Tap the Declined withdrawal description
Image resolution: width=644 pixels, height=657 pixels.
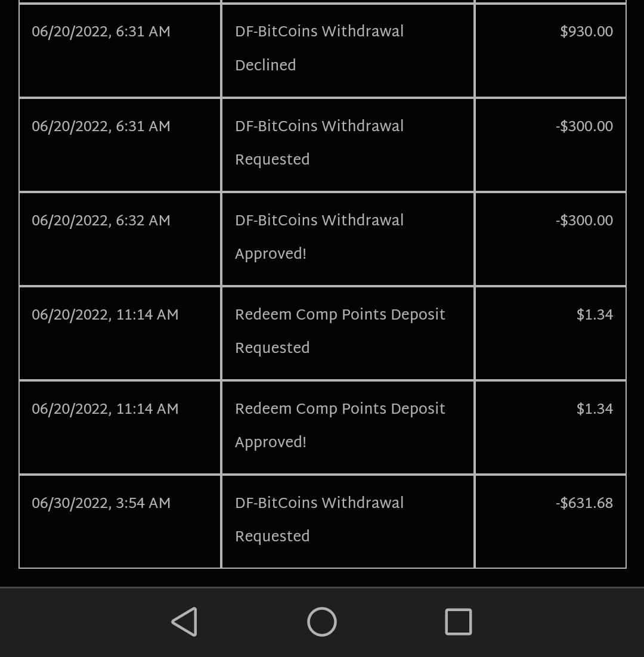pos(320,48)
